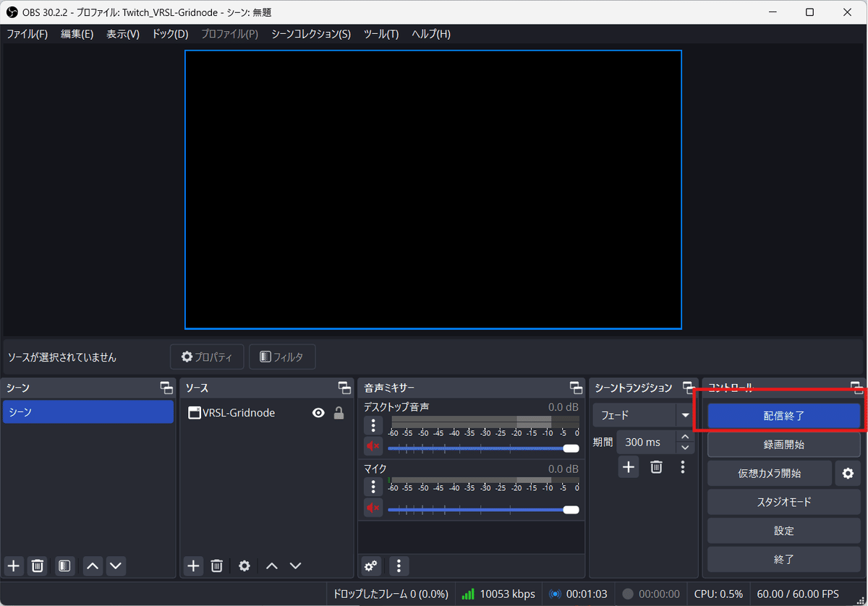This screenshot has height=606, width=868.
Task: Undock the 音声ミキサー panel float icon
Action: (576, 388)
